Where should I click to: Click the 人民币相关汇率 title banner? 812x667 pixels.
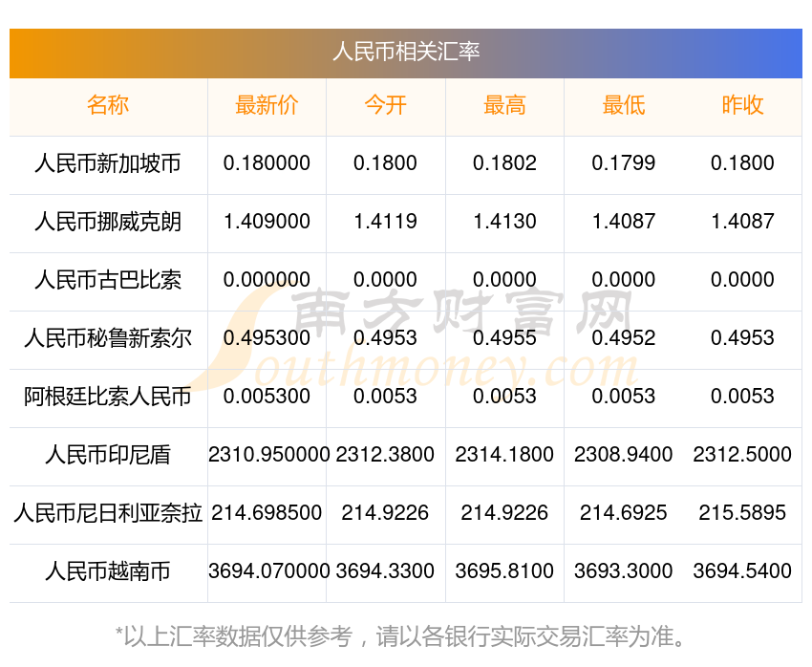406,53
